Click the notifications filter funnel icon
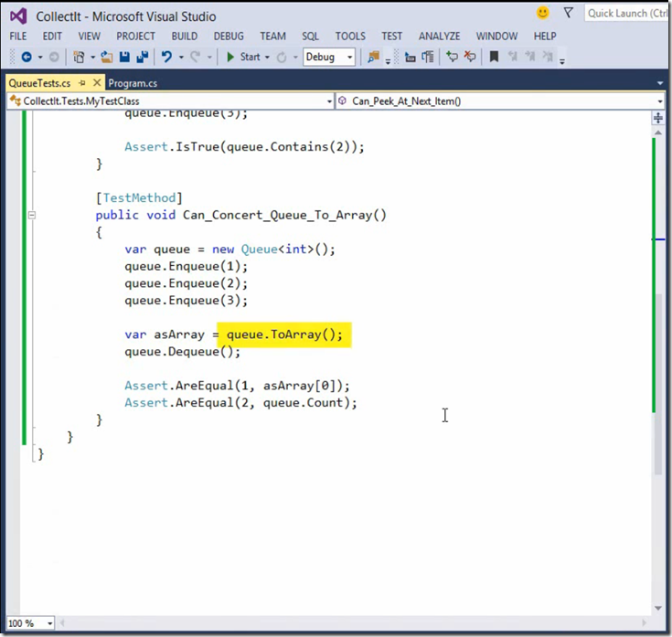Screen dimensions: 672x637 point(569,13)
